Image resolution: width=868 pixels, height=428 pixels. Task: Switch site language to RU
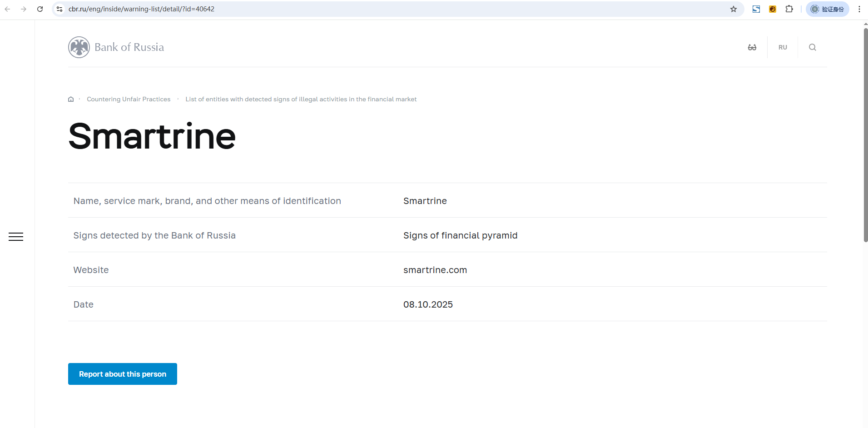pyautogui.click(x=783, y=47)
